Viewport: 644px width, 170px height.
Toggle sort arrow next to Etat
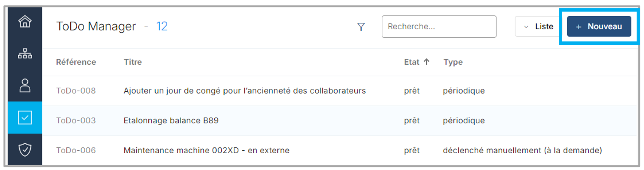point(426,62)
